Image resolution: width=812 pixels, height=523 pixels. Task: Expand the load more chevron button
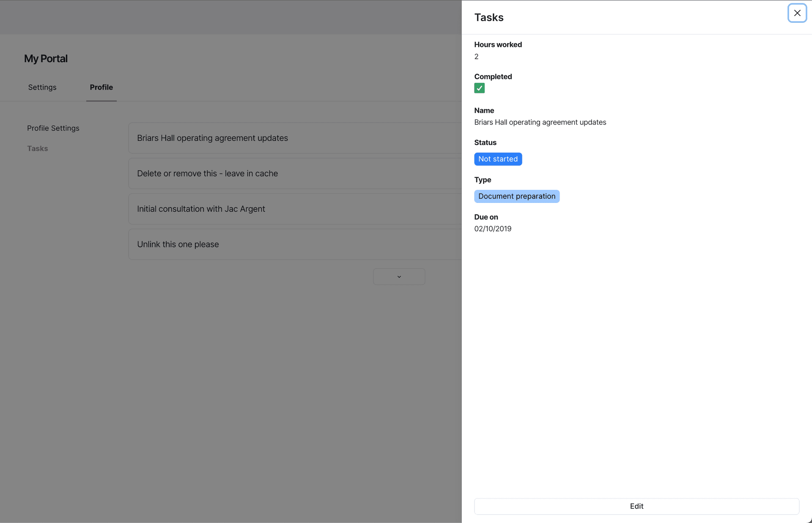pyautogui.click(x=399, y=277)
